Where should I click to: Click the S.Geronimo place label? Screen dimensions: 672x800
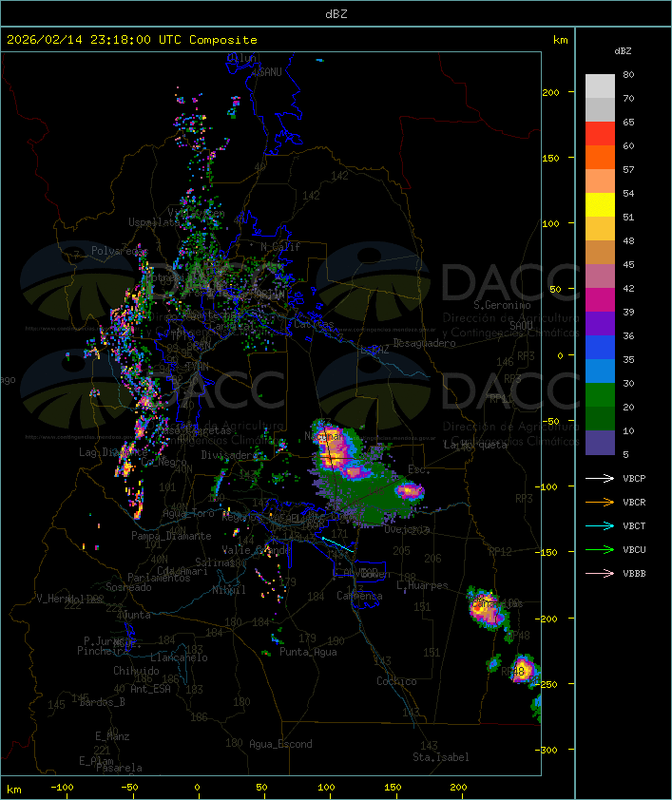(502, 305)
